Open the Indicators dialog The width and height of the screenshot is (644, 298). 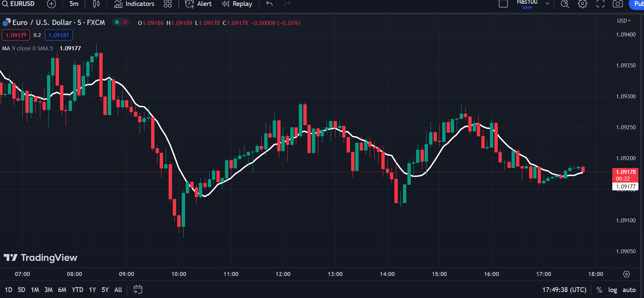(134, 4)
